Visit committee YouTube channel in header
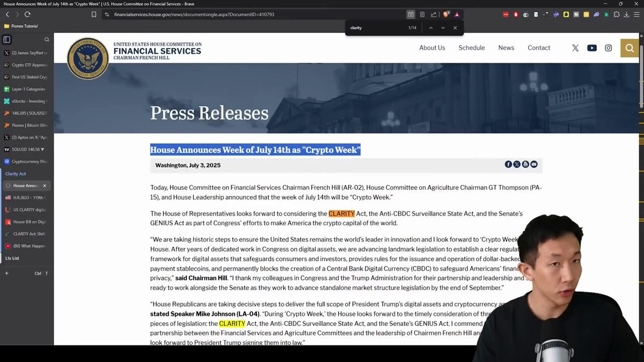This screenshot has height=362, width=644. (592, 48)
